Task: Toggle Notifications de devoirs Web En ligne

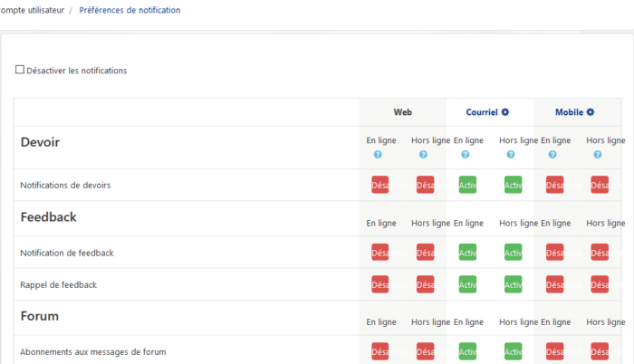Action: pyautogui.click(x=380, y=185)
